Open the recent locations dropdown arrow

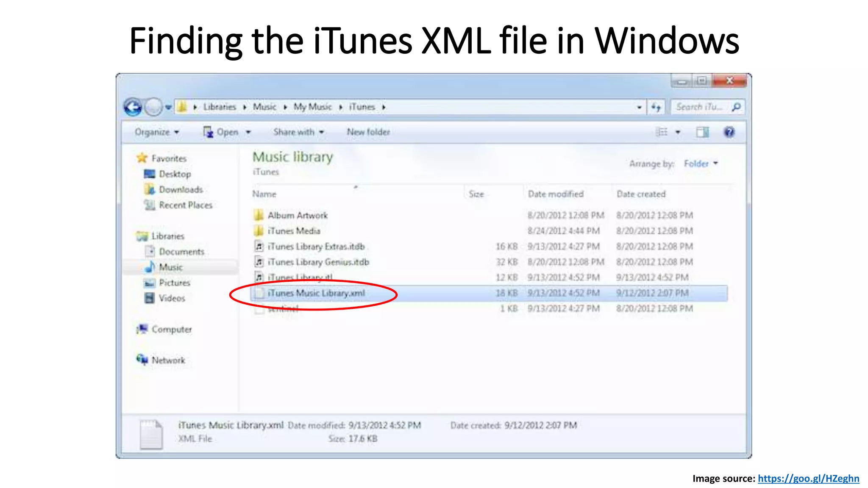pos(168,107)
